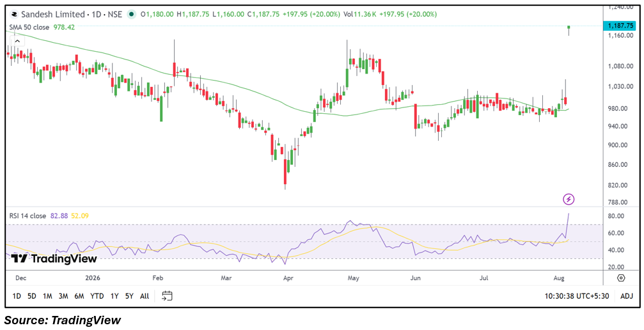Open the purple lightning bolt event marker
The width and height of the screenshot is (644, 330).
tap(569, 200)
